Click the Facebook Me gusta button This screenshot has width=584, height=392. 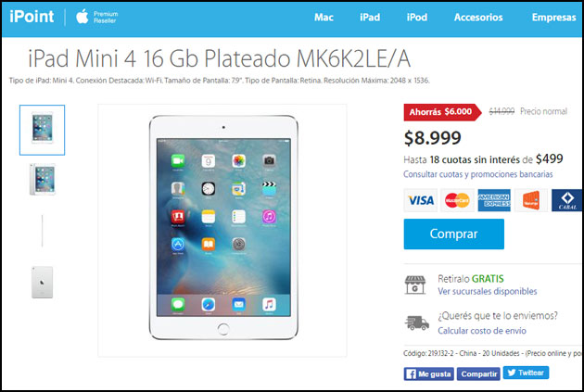428,373
